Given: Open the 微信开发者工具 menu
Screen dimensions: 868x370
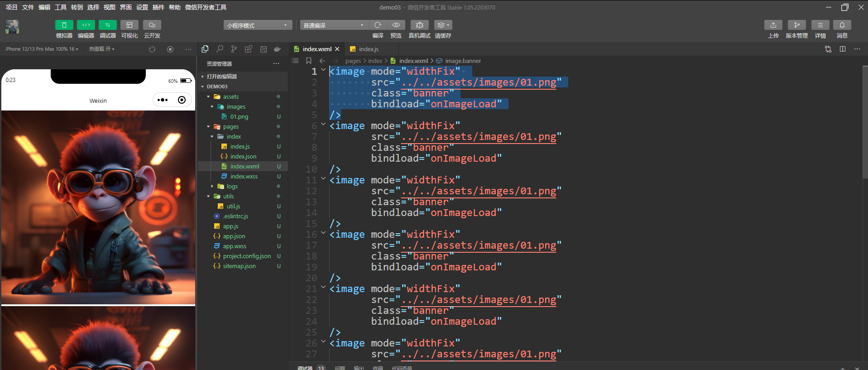Looking at the screenshot, I should [206, 7].
